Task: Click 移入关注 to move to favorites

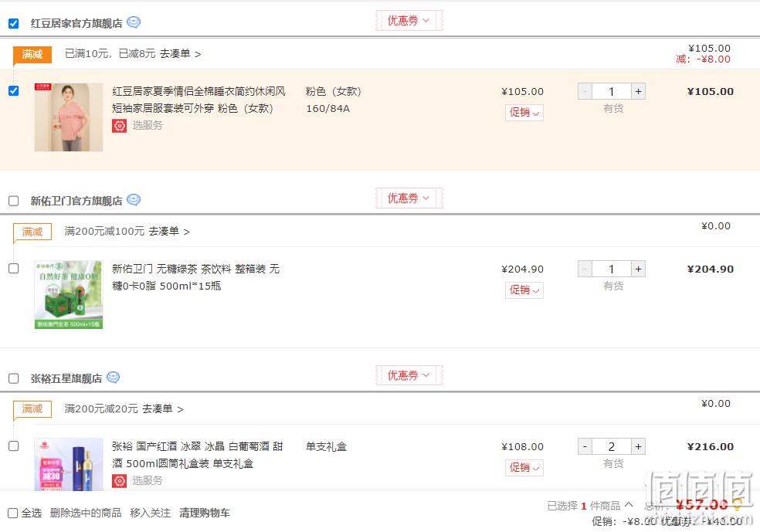Action: pos(151,513)
